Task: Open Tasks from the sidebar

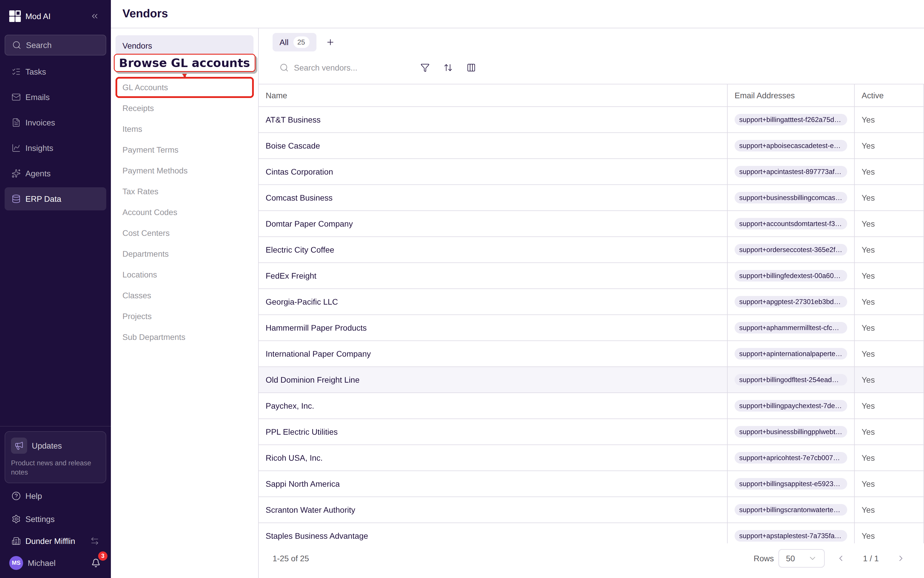Action: point(55,72)
